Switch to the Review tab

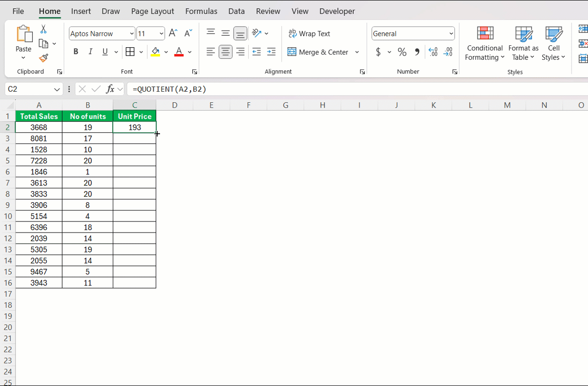click(x=268, y=11)
